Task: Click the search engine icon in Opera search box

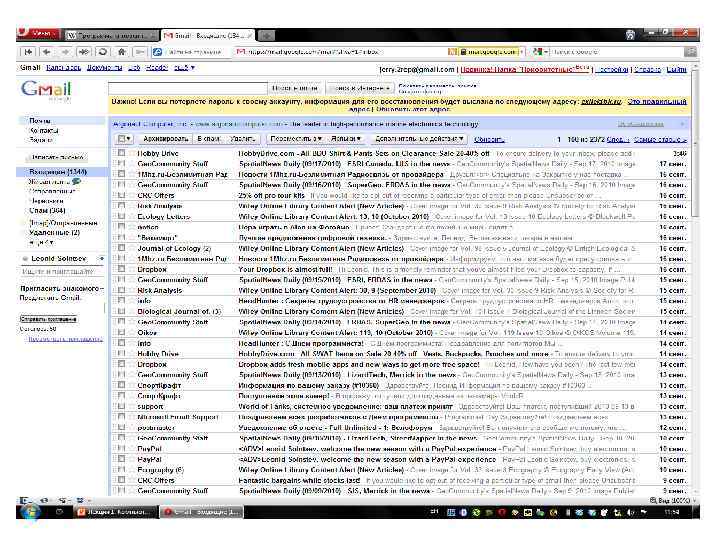Action: [538, 52]
